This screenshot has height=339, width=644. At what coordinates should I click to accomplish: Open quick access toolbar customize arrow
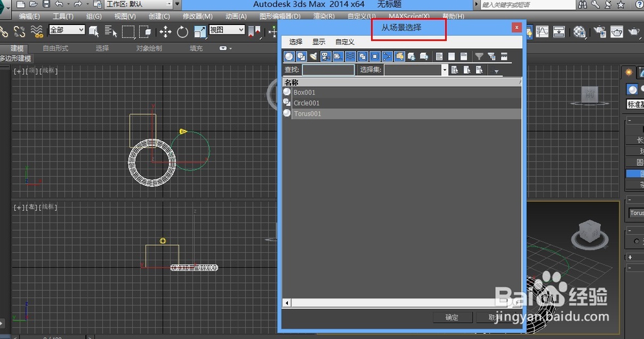tap(177, 5)
